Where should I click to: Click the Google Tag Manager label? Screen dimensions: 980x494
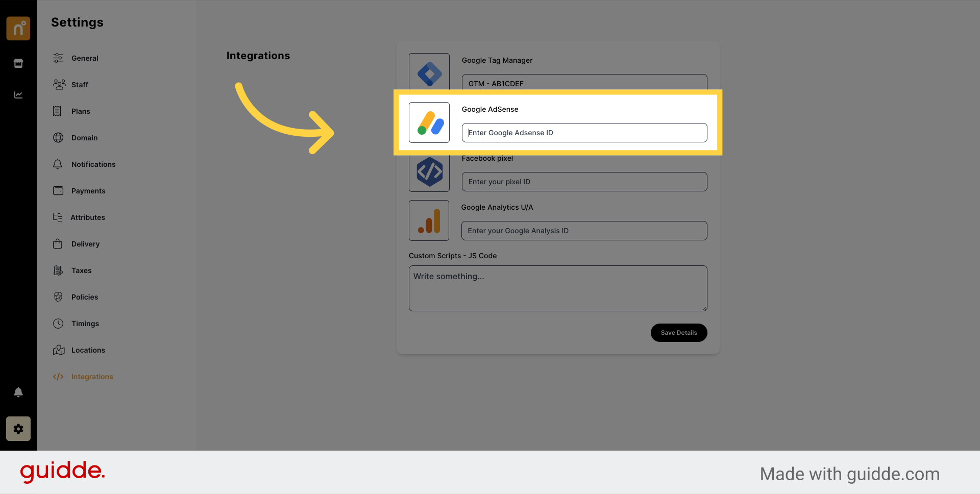(497, 60)
